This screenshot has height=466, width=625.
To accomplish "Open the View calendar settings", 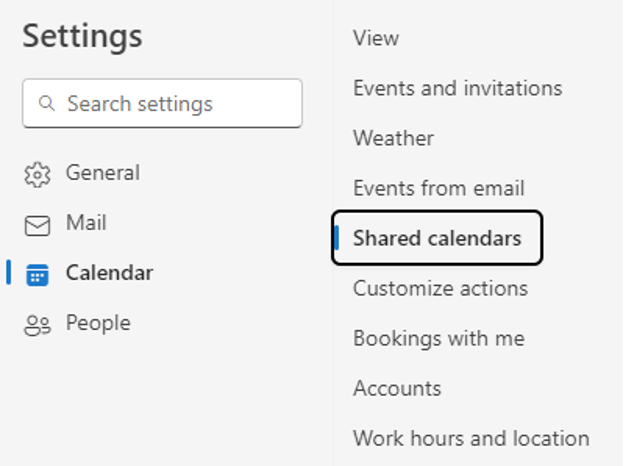I will (x=376, y=38).
